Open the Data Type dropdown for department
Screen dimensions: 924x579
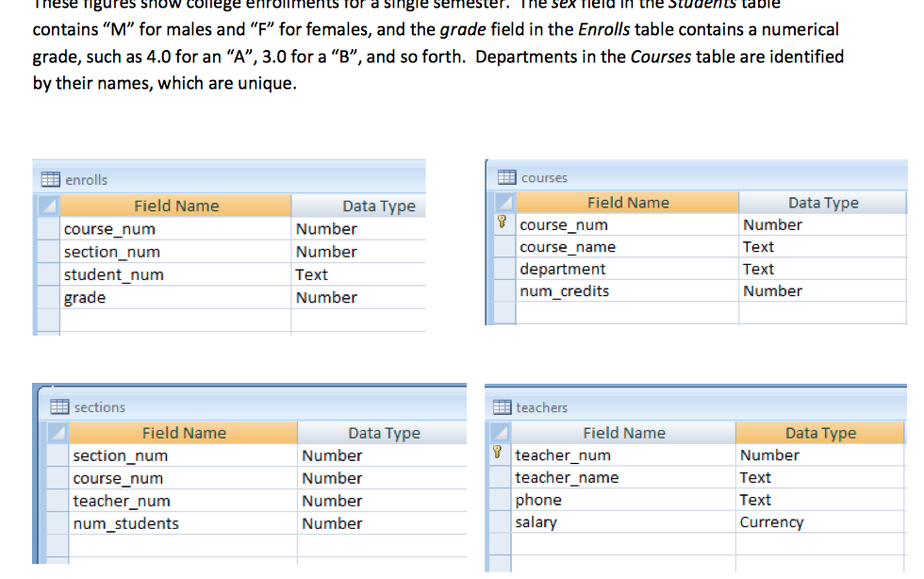coord(820,269)
